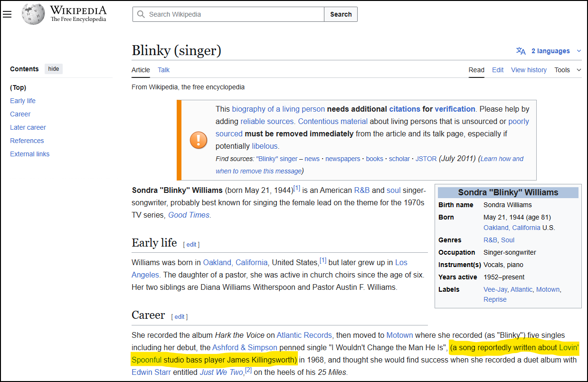Open Contentious material link
Image resolution: width=588 pixels, height=382 pixels.
(x=333, y=121)
